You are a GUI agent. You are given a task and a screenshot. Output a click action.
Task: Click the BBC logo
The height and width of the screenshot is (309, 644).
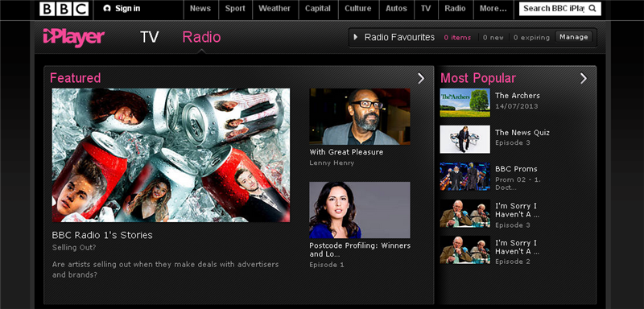[x=64, y=9]
